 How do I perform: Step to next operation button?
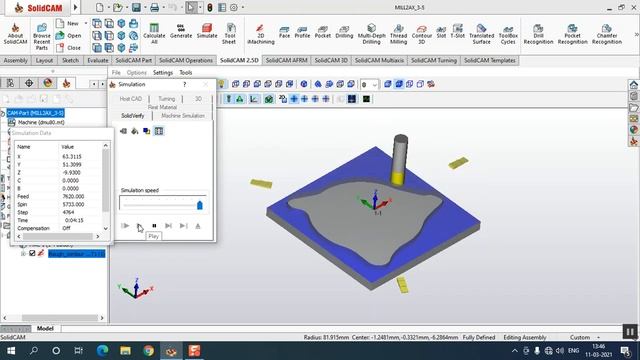[x=168, y=226]
